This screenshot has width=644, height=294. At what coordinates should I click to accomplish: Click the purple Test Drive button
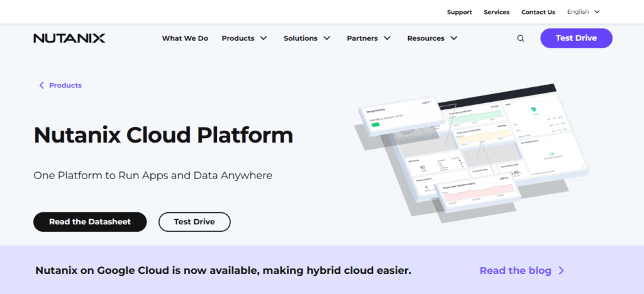(576, 38)
